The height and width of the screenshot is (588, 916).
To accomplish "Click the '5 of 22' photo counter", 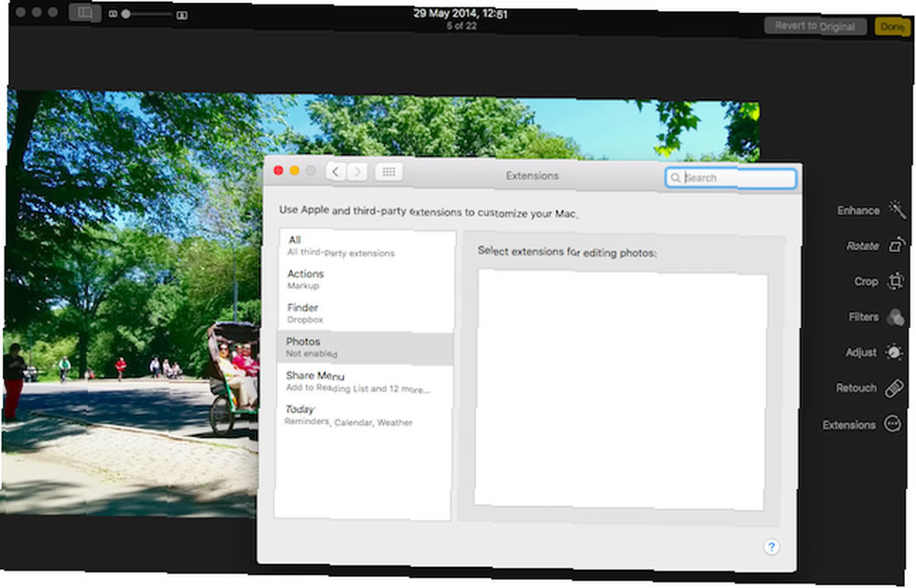I will coord(462,26).
